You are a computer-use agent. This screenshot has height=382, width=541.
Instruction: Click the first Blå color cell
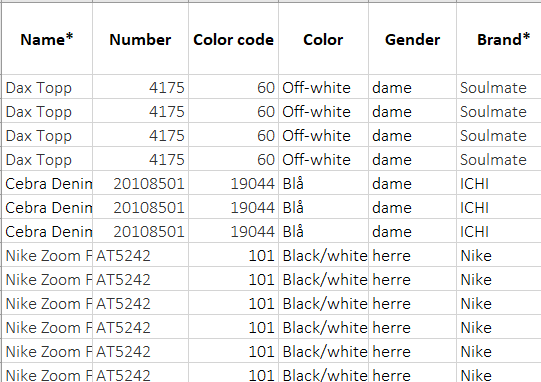[323, 183]
